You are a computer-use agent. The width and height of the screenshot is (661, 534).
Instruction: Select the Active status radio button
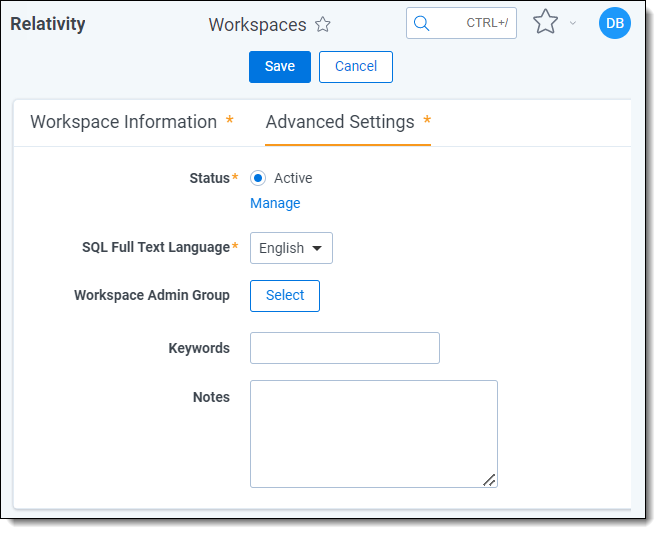pyautogui.click(x=258, y=178)
